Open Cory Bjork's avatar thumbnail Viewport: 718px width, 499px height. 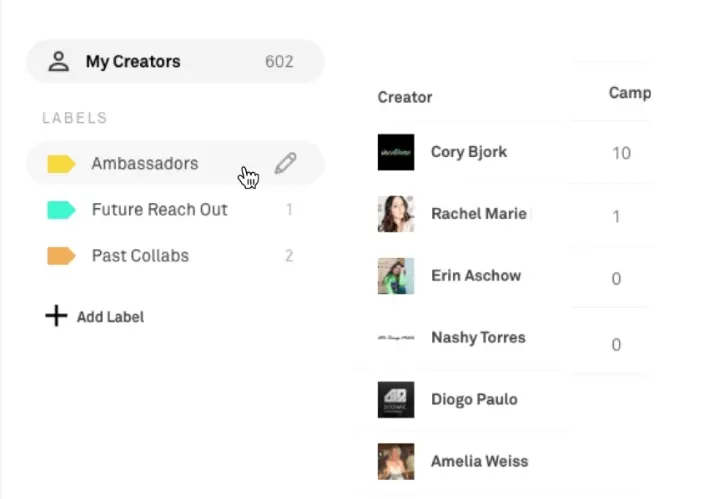pyautogui.click(x=396, y=152)
